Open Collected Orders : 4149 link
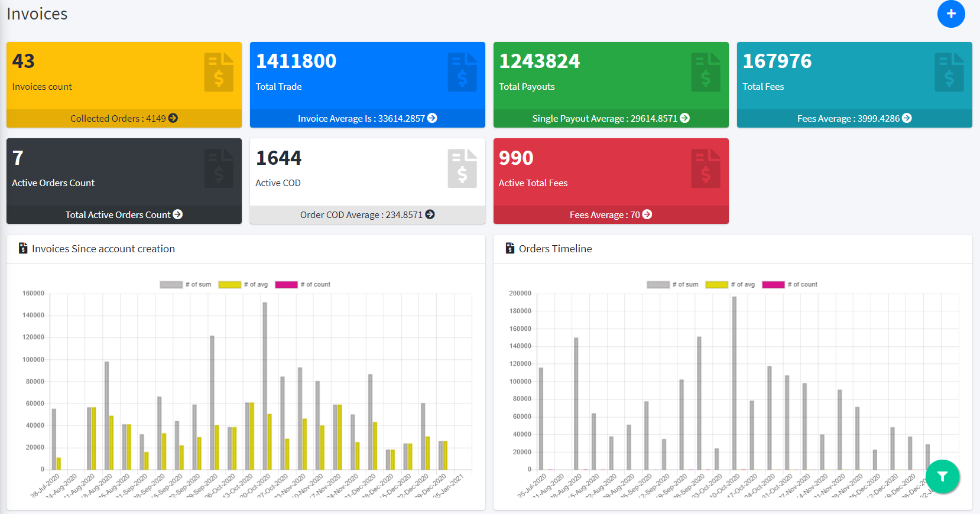Screen dimensions: 980x514 tap(124, 118)
